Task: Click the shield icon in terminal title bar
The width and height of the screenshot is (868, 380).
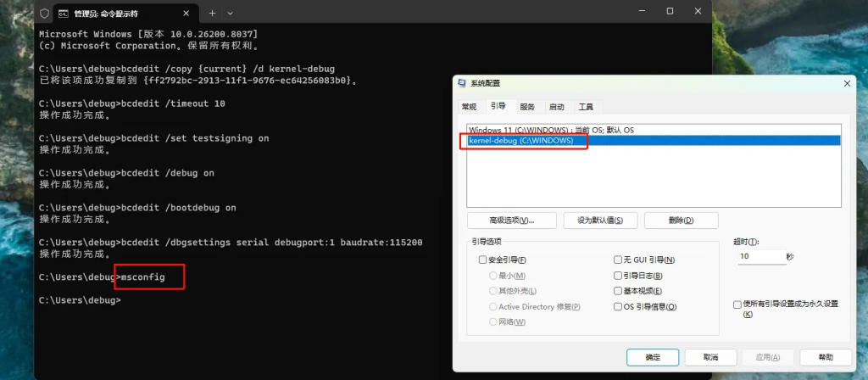Action: [45, 14]
